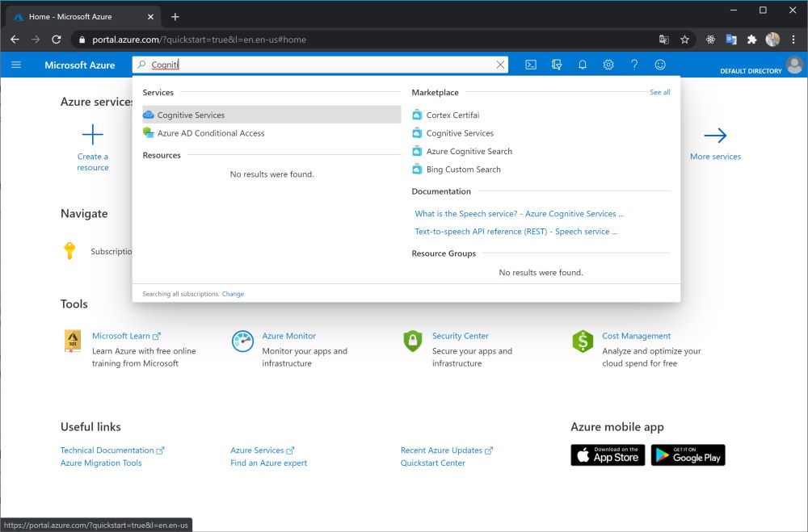The image size is (808, 532).
Task: Click Find an Azure expert
Action: [268, 463]
